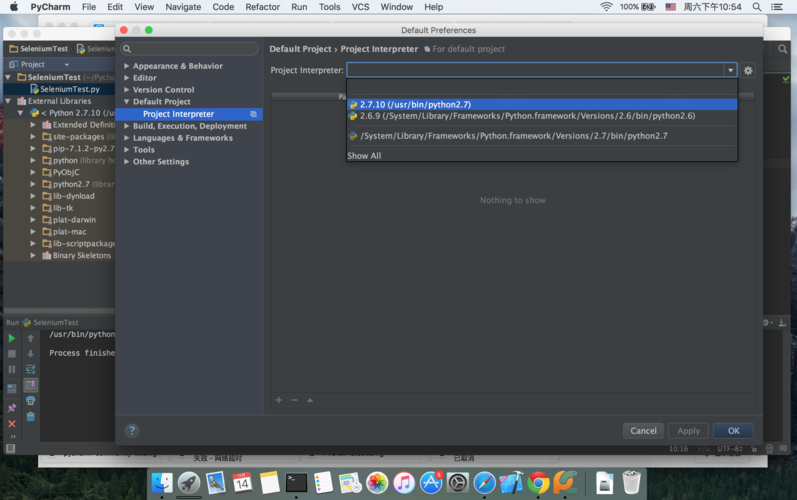Screen dimensions: 797x500
Task: Open the Tools menu in menu bar
Action: tap(329, 7)
